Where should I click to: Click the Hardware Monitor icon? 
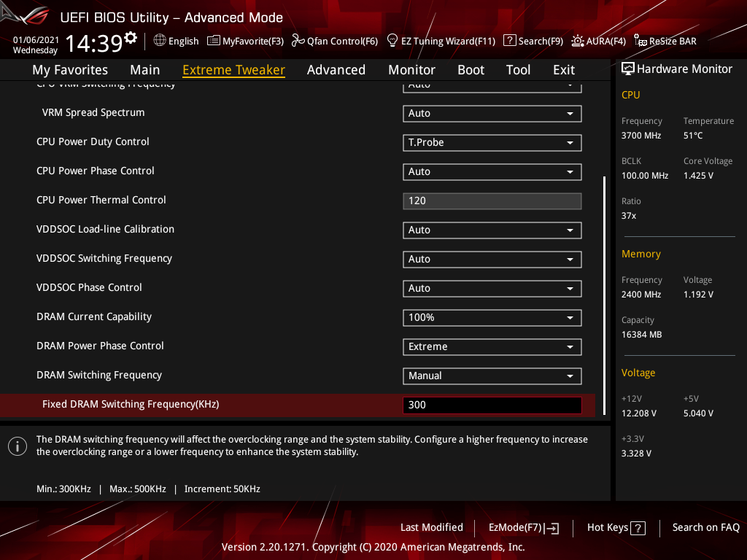coord(628,69)
